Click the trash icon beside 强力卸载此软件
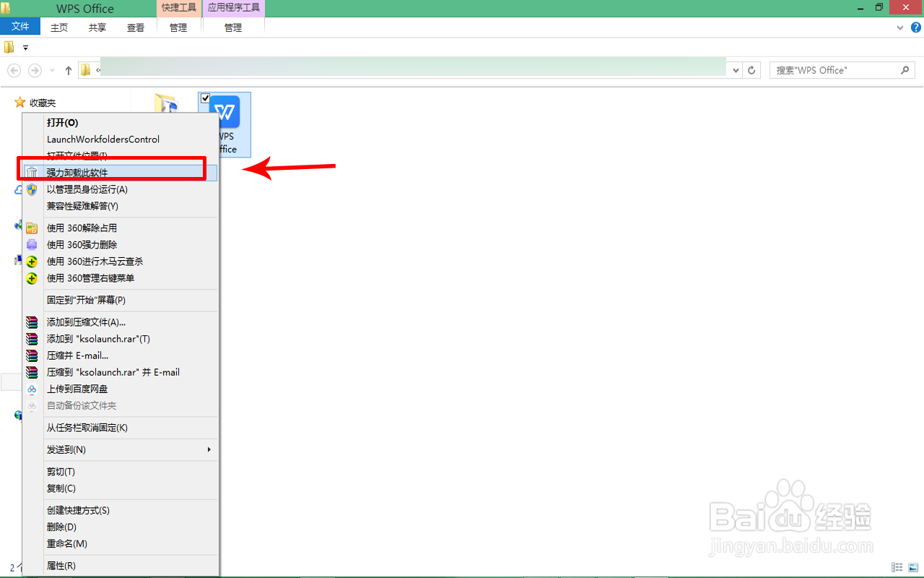This screenshot has width=924, height=578. click(x=32, y=173)
